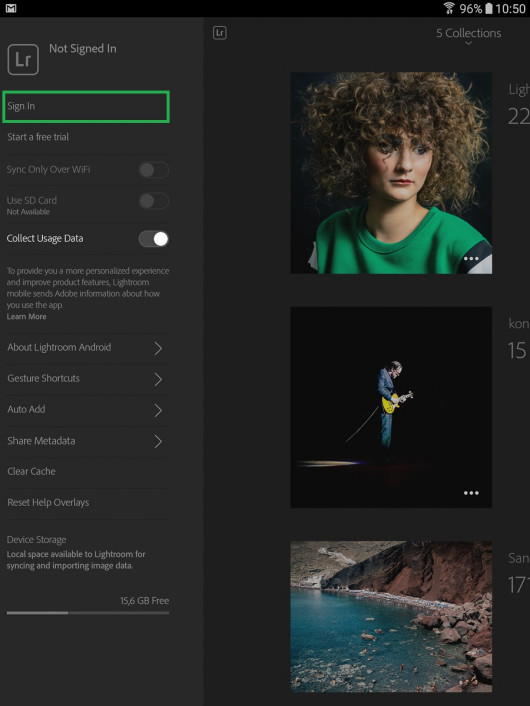Open Gmail notification icon in status bar
The image size is (530, 706).
pos(11,8)
